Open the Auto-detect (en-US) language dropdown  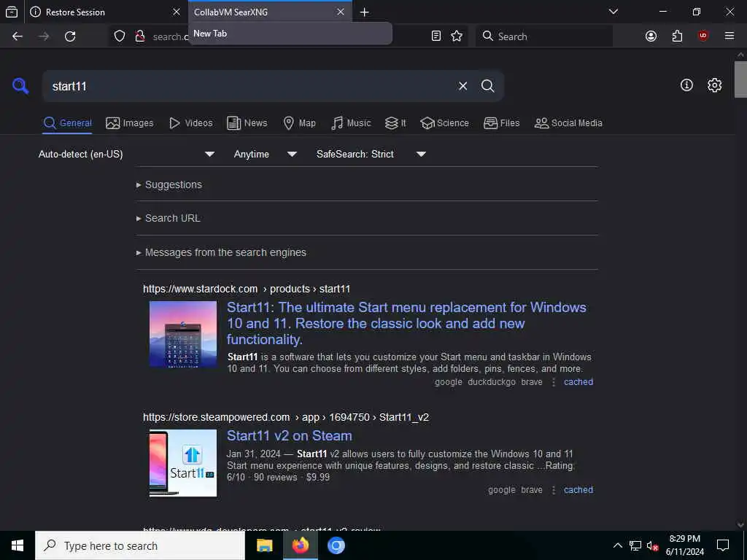tap(126, 155)
